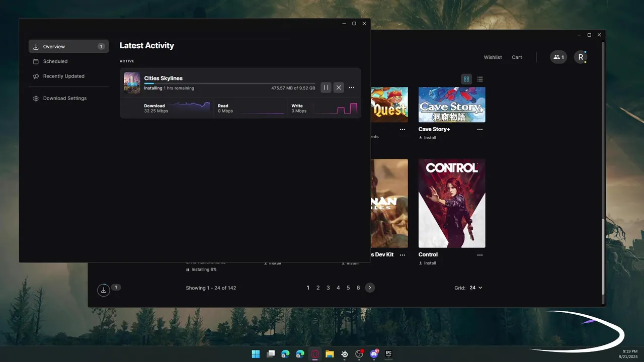Open OBS Studio from the taskbar
644x362 pixels.
tap(359, 354)
